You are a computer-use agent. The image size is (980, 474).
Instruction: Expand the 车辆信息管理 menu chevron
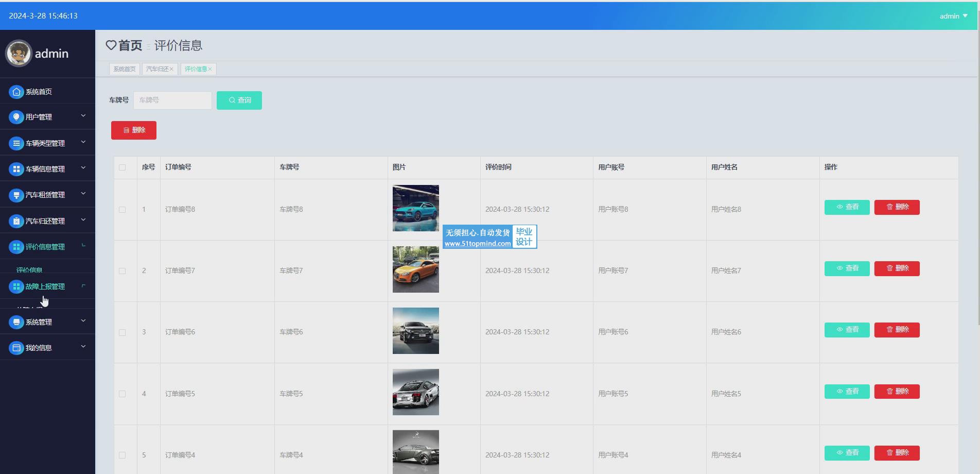pos(83,168)
